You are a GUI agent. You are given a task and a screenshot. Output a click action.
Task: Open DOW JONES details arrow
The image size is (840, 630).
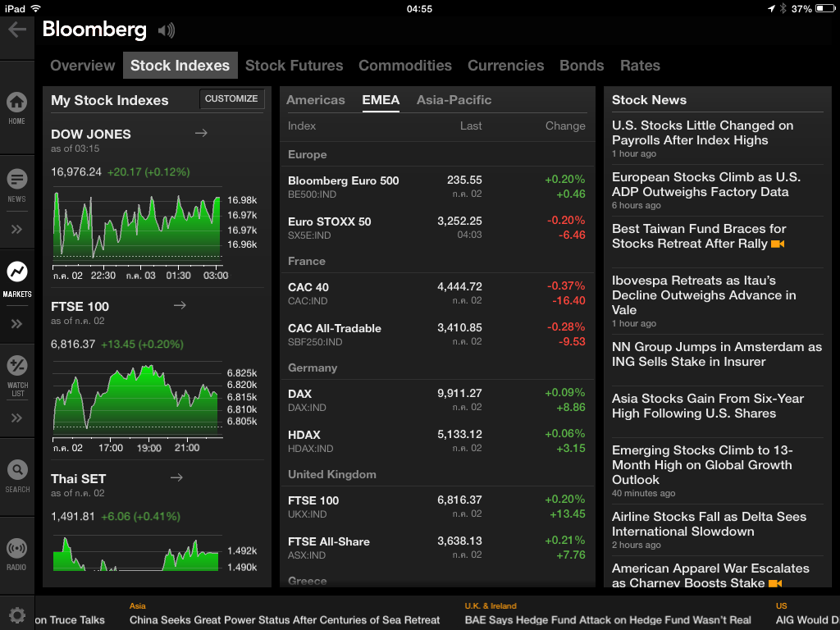(x=202, y=133)
